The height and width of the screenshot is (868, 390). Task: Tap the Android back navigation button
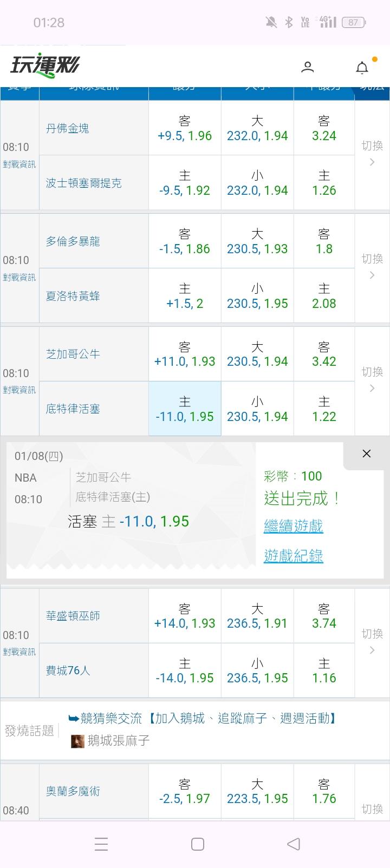click(x=293, y=844)
